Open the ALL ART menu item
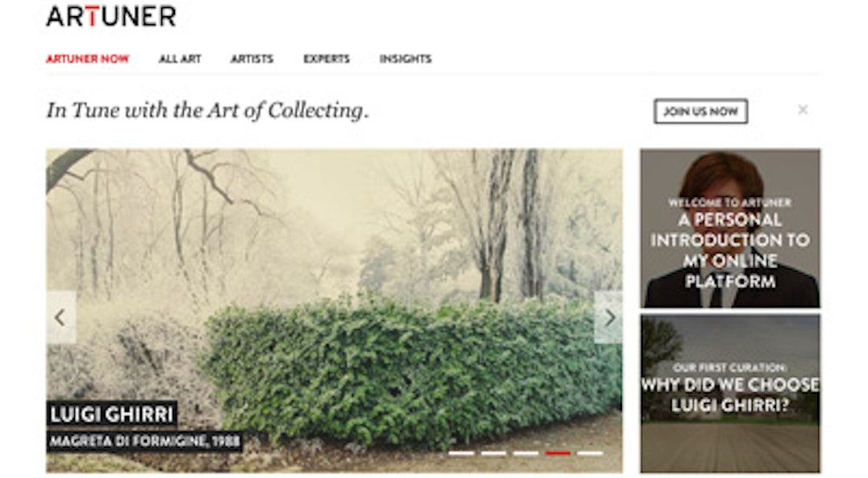The height and width of the screenshot is (478, 868). (x=180, y=59)
